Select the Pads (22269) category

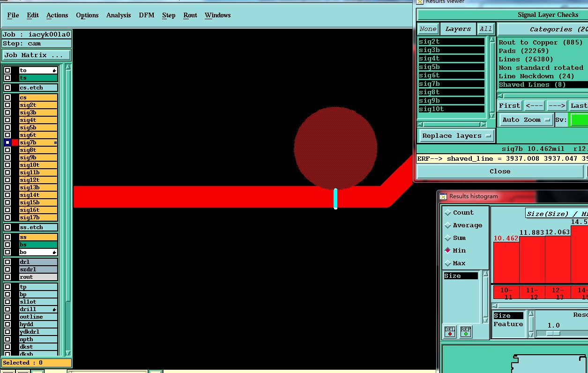(523, 51)
